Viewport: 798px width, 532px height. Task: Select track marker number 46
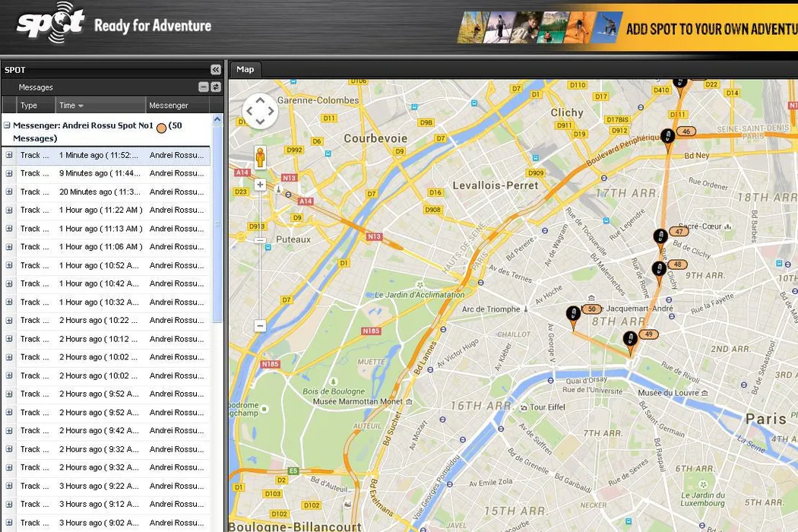(x=667, y=137)
